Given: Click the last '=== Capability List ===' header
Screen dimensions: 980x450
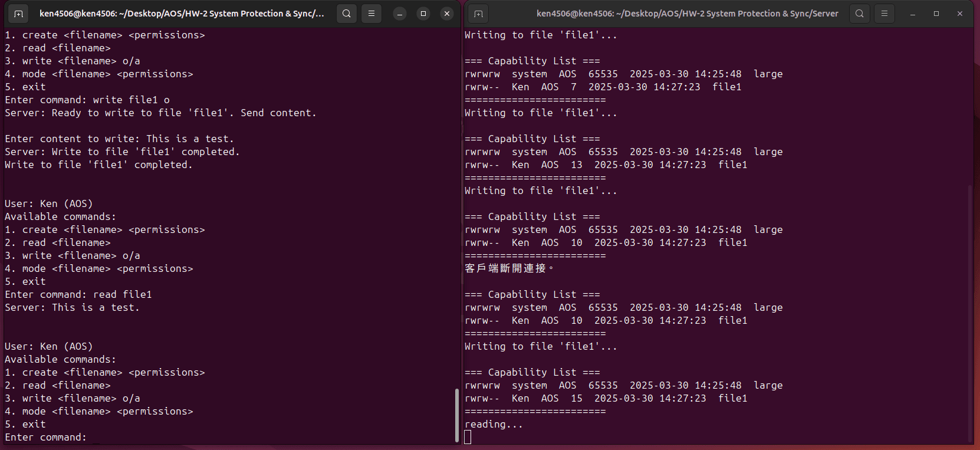Looking at the screenshot, I should 532,373.
